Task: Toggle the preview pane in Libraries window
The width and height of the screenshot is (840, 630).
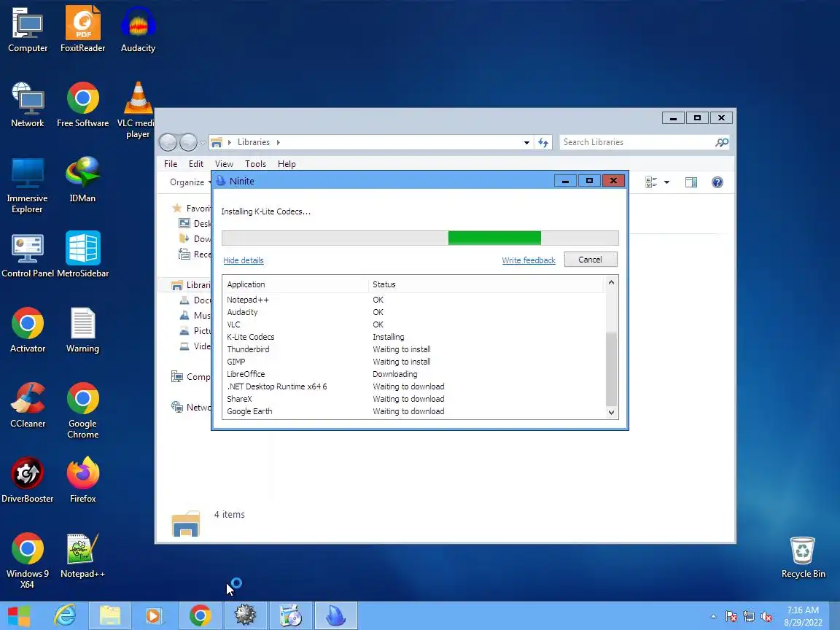Action: coord(691,183)
